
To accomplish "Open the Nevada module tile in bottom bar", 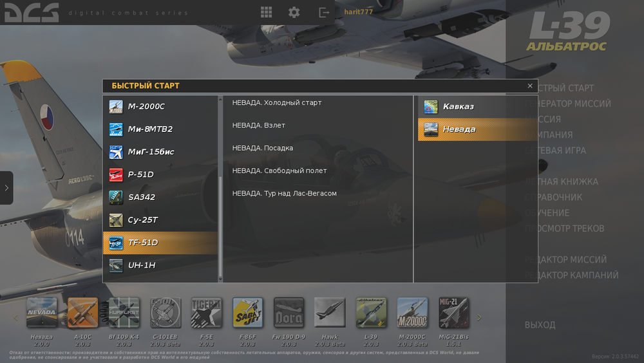I will (41, 313).
